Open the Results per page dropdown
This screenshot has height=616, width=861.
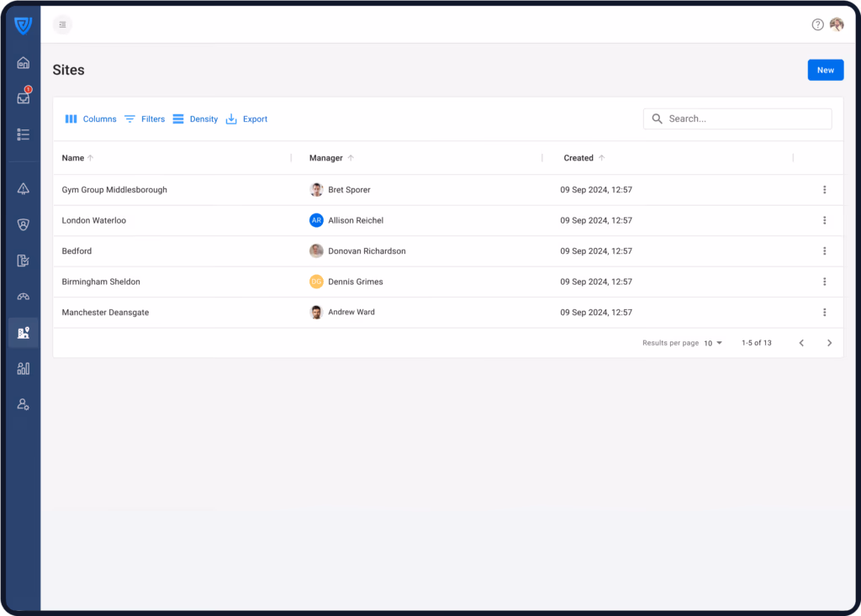point(713,343)
